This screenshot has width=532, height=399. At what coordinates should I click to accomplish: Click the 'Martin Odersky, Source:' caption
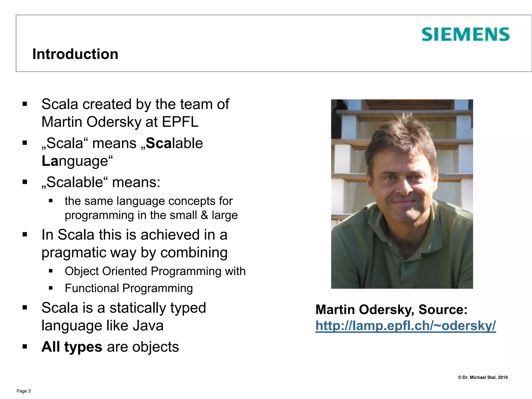(x=391, y=309)
